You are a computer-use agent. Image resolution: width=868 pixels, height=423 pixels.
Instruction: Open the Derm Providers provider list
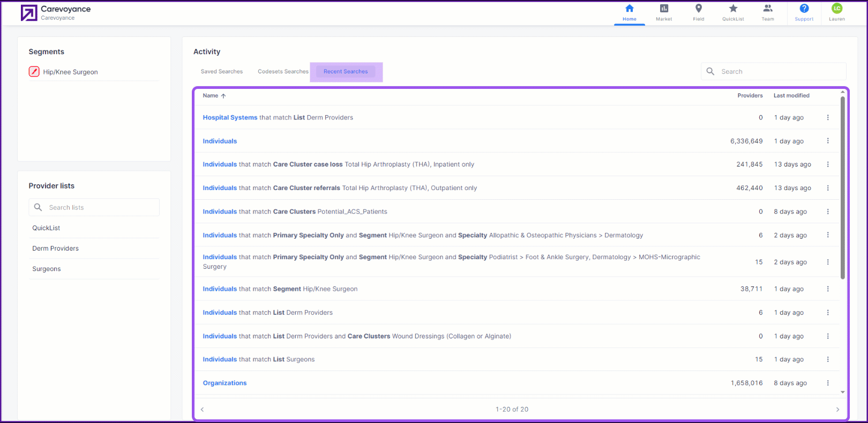coord(55,248)
